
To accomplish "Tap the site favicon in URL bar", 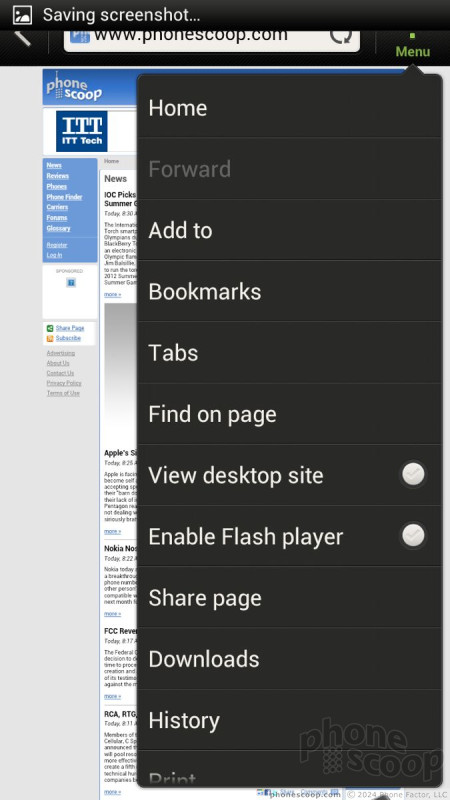I will [x=80, y=37].
